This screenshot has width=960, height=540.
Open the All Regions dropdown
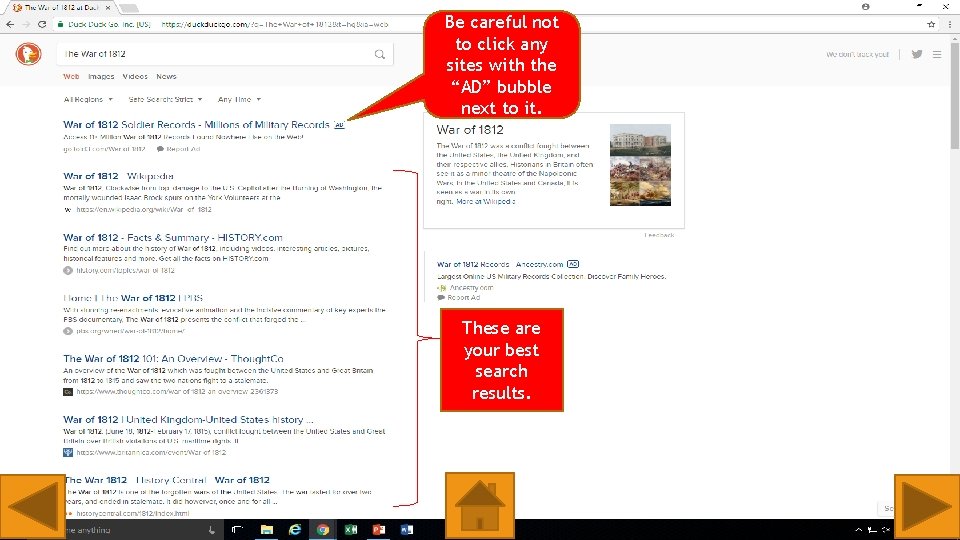[x=88, y=99]
